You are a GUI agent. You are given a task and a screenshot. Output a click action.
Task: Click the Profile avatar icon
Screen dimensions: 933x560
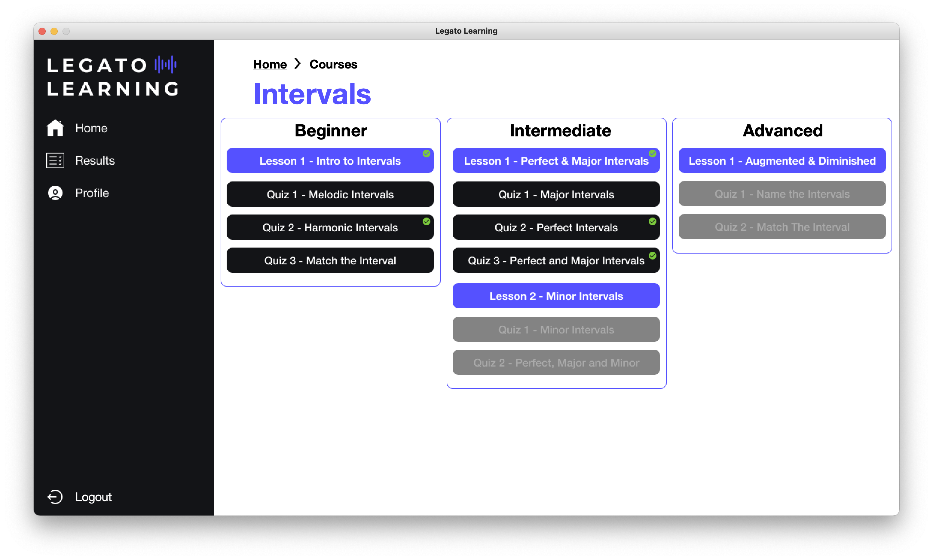[x=55, y=193]
